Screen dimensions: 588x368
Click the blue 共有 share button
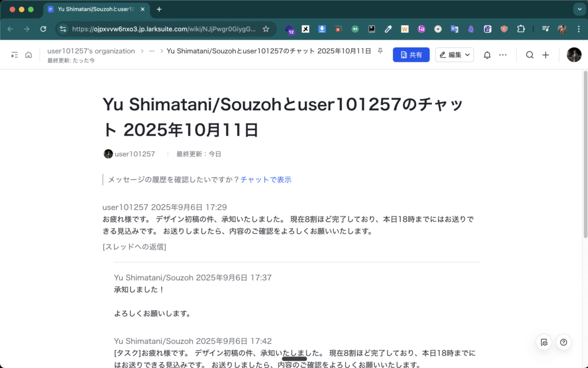[411, 55]
